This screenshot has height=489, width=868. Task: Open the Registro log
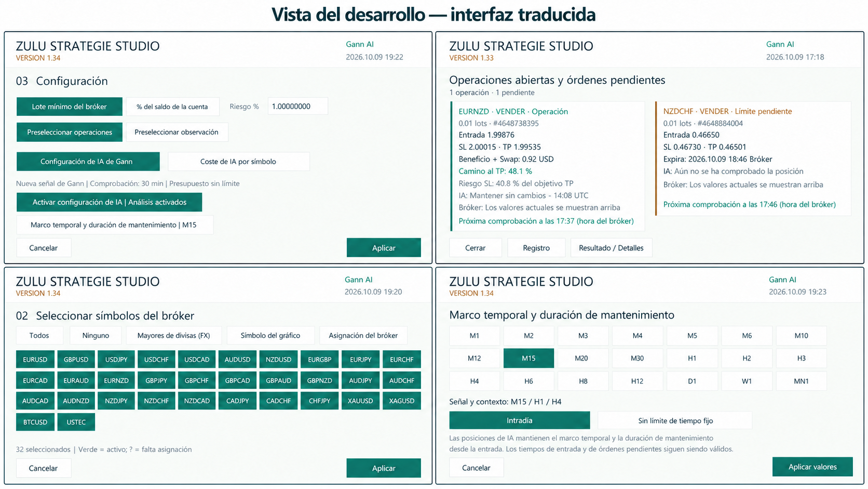(x=536, y=248)
